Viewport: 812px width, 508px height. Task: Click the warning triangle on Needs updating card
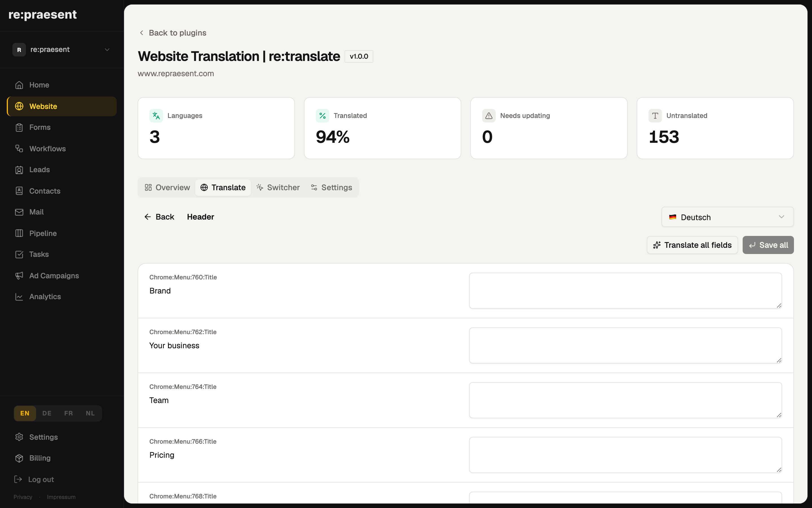(489, 116)
